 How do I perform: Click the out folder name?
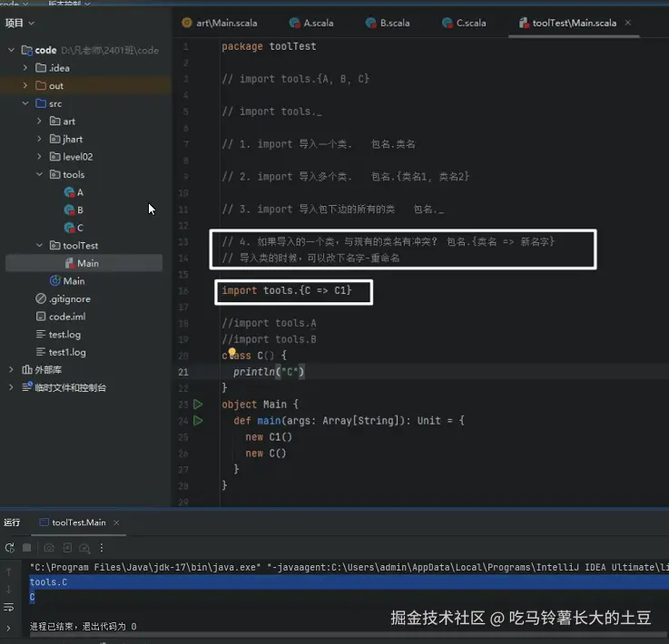(56, 85)
